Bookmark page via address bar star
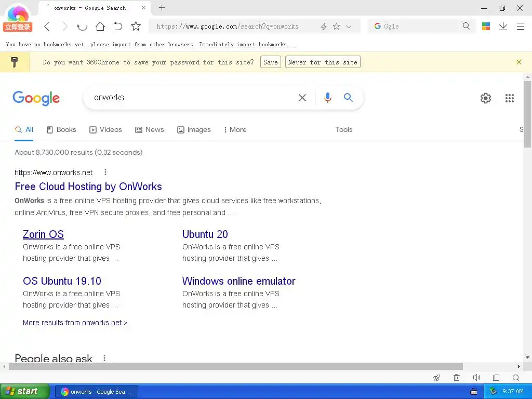Image resolution: width=532 pixels, height=399 pixels. click(336, 26)
